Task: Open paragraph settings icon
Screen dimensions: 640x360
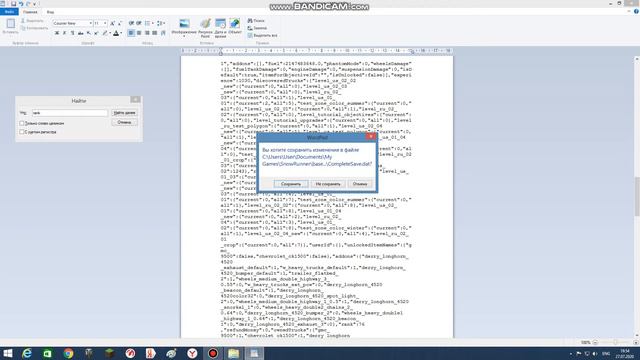Action: pos(163,33)
